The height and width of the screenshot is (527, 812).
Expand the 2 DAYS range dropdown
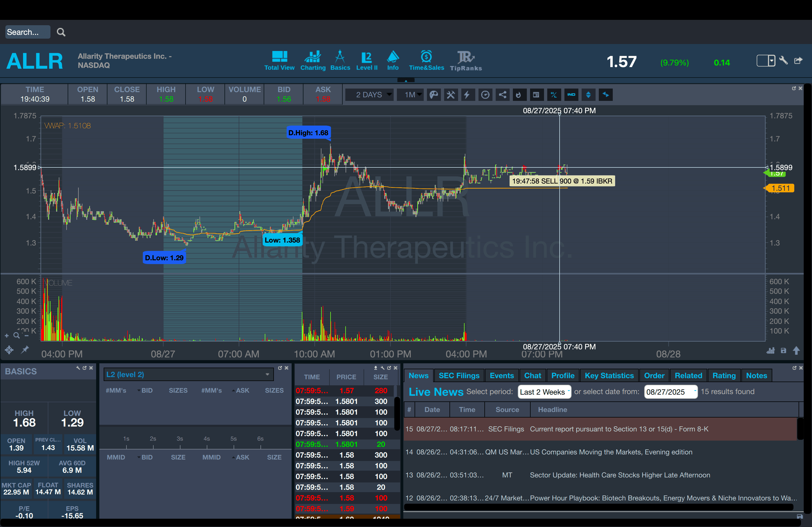tap(370, 95)
